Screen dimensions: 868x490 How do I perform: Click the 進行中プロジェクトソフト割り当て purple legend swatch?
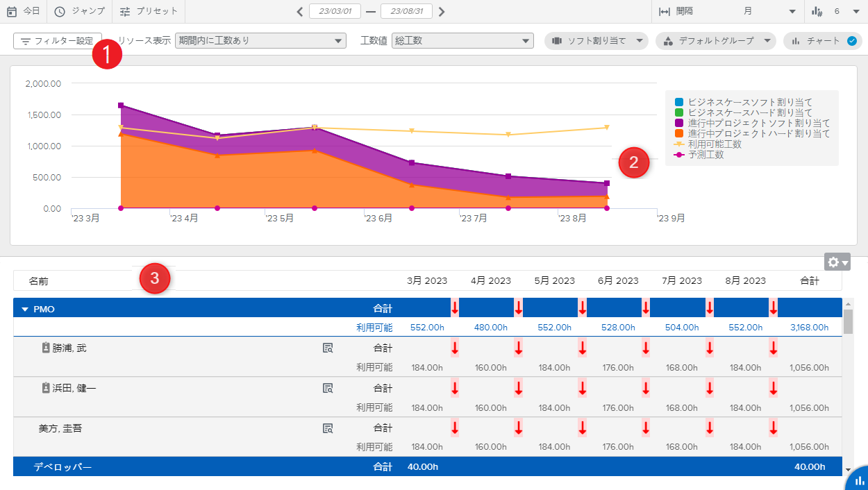pos(679,123)
